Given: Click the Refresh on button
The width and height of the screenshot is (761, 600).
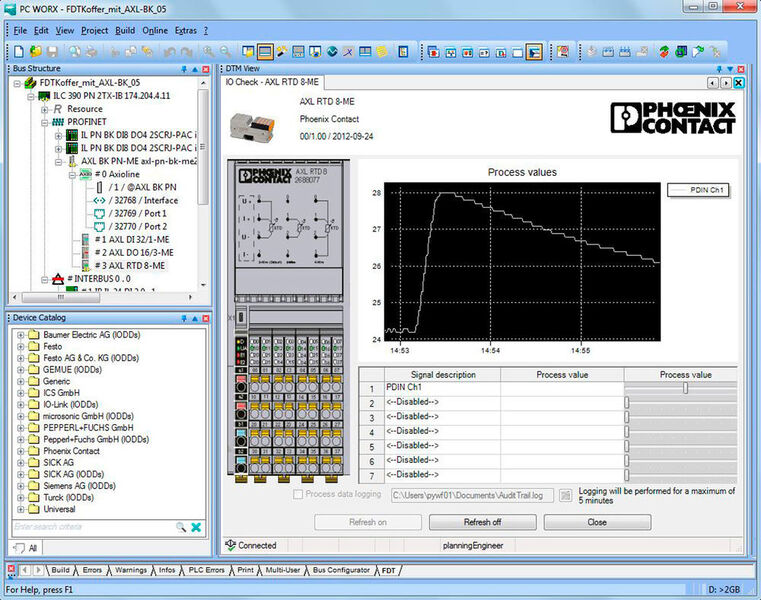Looking at the screenshot, I should [x=368, y=522].
